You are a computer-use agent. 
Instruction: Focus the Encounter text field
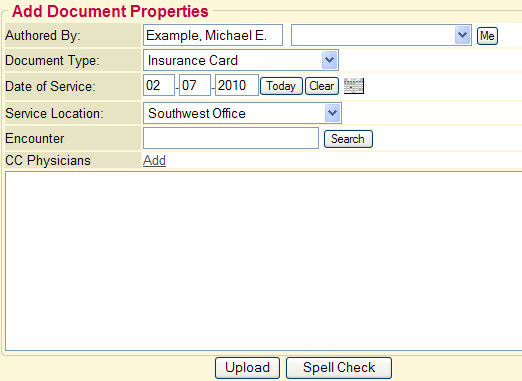pyautogui.click(x=231, y=138)
